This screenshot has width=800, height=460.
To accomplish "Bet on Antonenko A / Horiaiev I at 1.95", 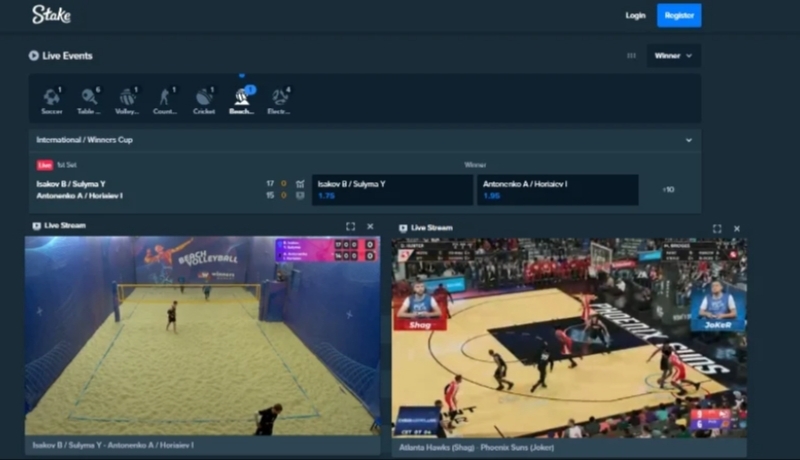I will point(558,190).
